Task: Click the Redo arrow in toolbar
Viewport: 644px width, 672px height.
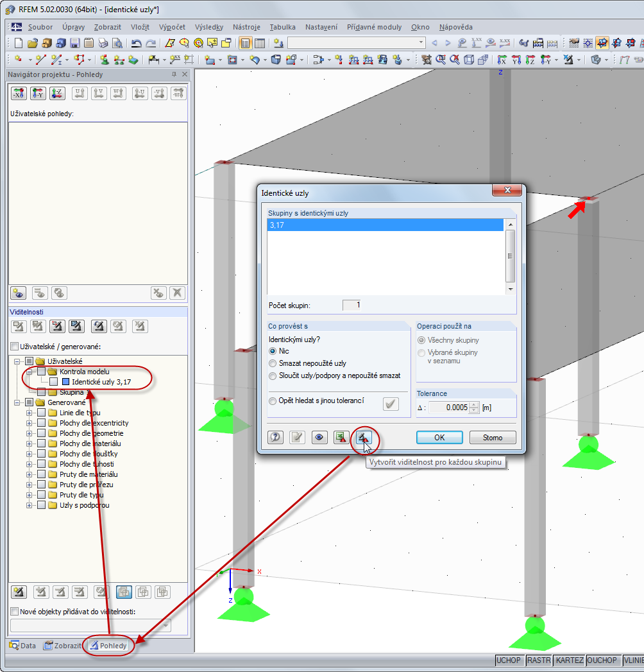Action: tap(151, 43)
